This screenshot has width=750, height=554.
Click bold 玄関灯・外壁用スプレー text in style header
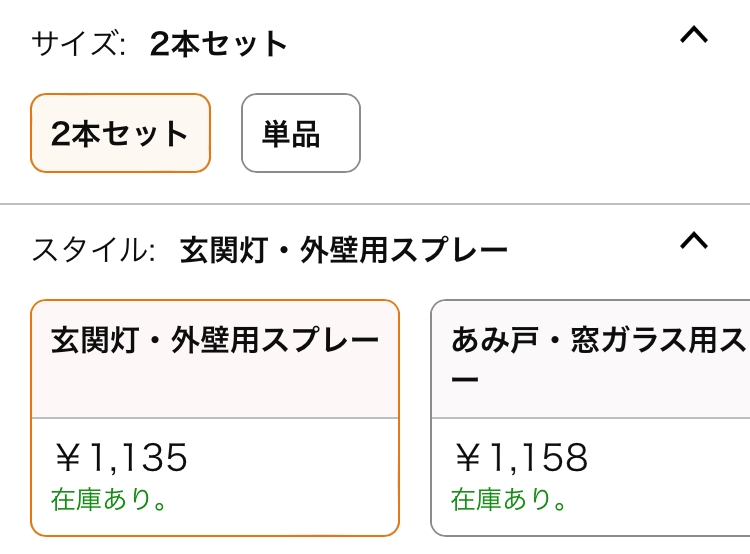(343, 250)
